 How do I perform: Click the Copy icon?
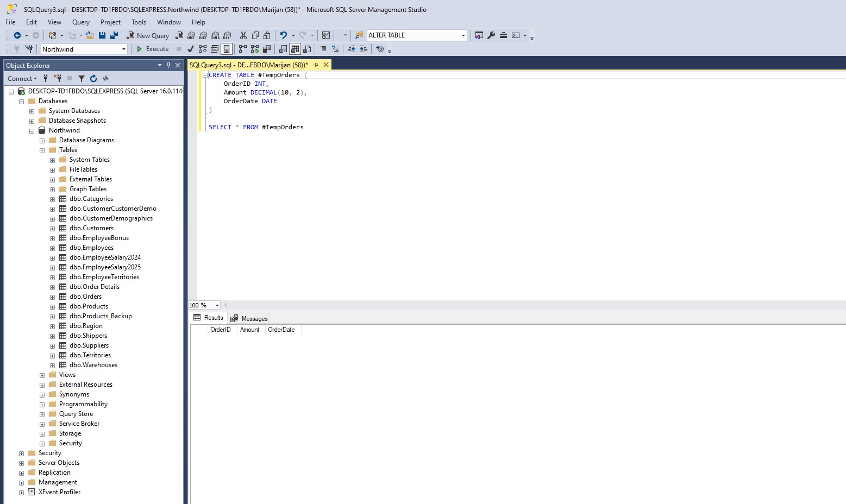(255, 35)
